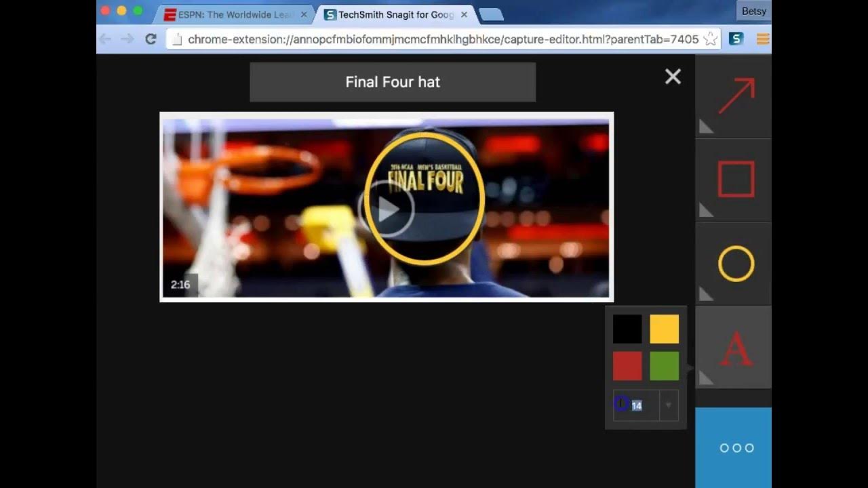The height and width of the screenshot is (488, 868).
Task: Edit the Final Four hat title field
Action: point(393,82)
